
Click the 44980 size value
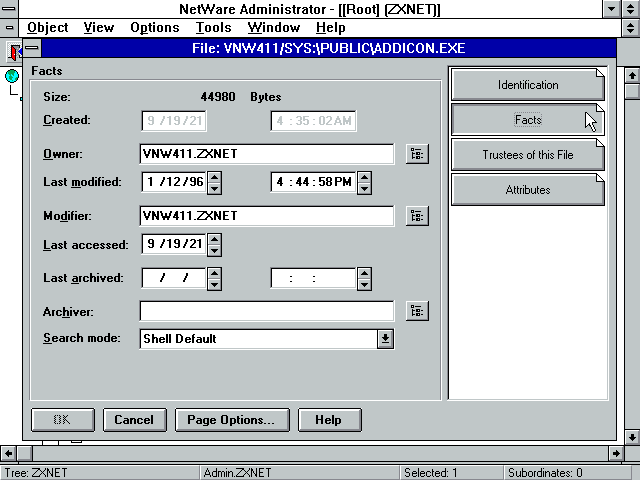(x=218, y=97)
